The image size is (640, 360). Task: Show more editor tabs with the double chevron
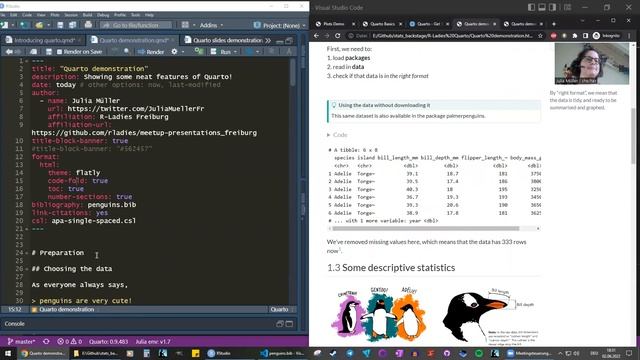tap(268, 40)
